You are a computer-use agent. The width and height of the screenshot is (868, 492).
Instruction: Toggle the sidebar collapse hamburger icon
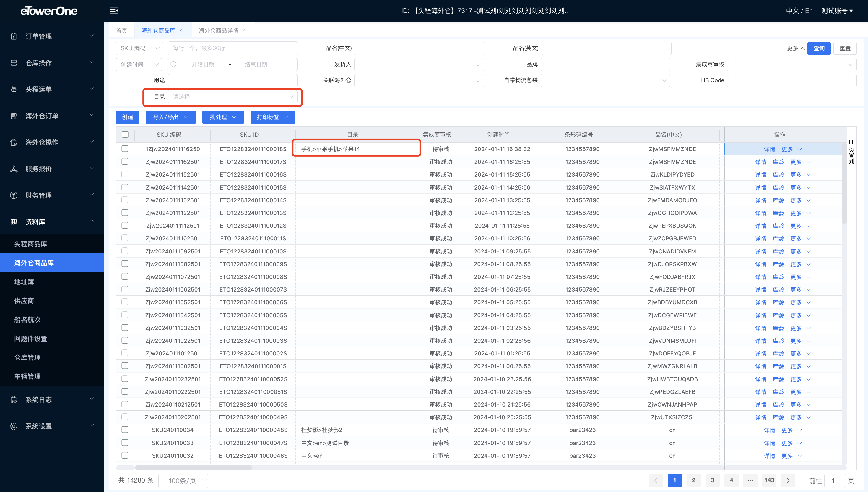click(114, 11)
